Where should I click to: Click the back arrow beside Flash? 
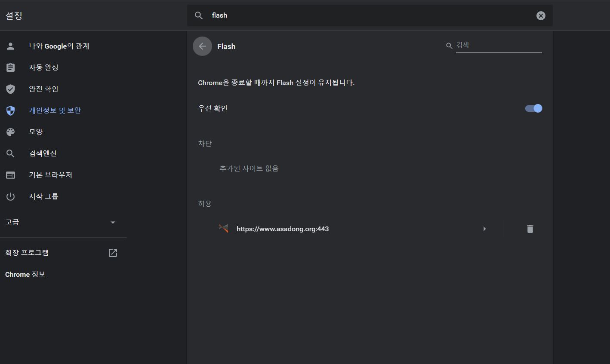coord(202,46)
